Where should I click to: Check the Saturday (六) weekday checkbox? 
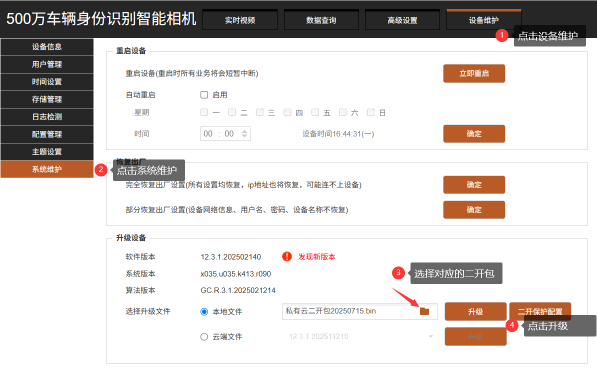click(x=343, y=112)
